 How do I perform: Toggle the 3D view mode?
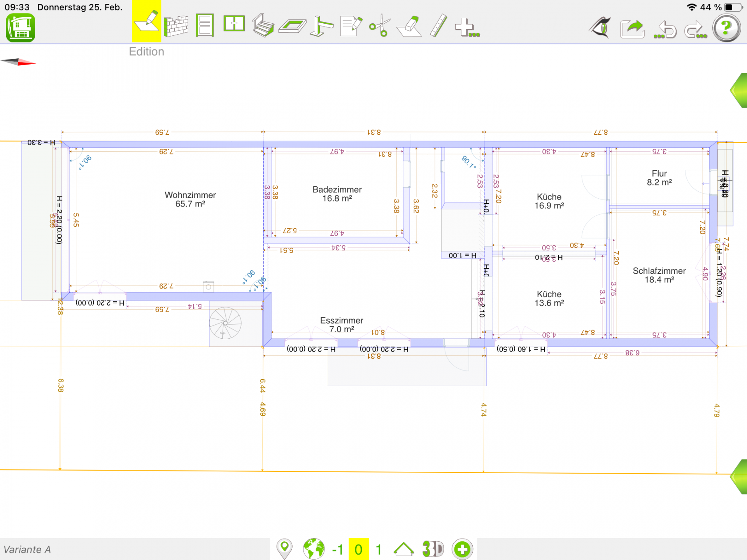pos(433,549)
